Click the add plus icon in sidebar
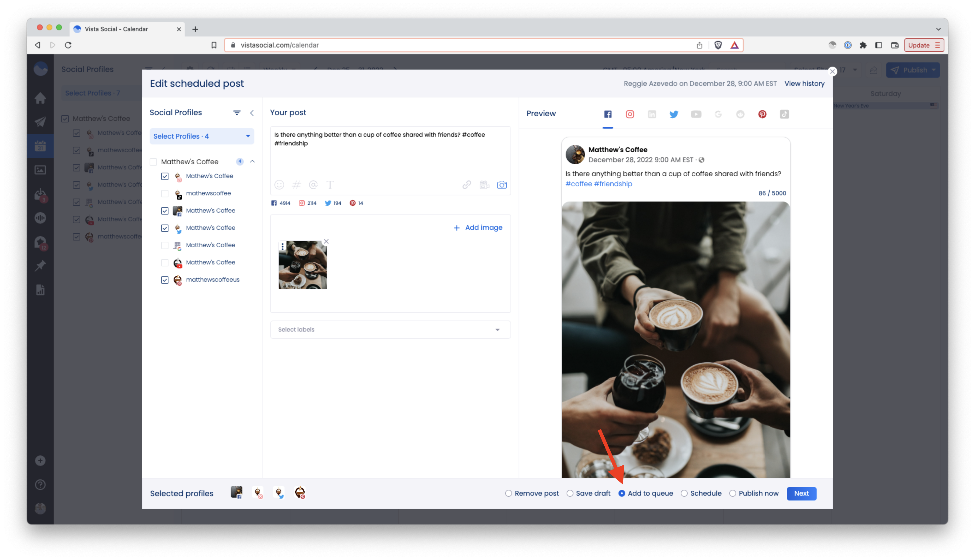This screenshot has width=975, height=560. (x=40, y=461)
